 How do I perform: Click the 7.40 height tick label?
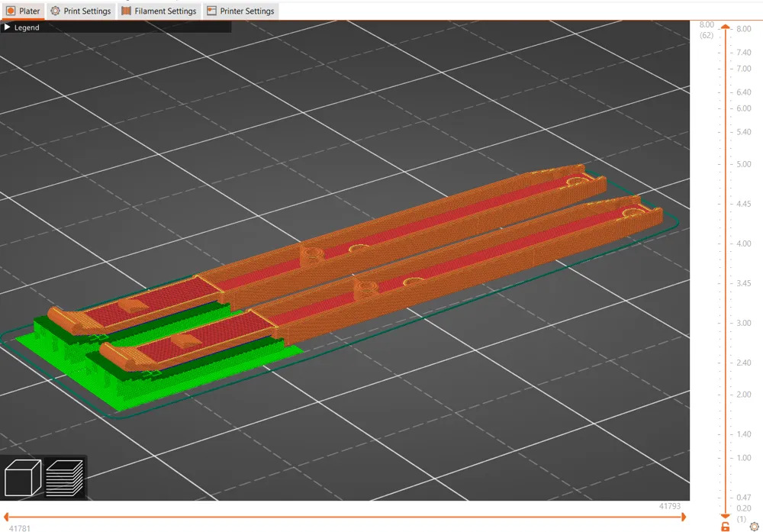[743, 53]
